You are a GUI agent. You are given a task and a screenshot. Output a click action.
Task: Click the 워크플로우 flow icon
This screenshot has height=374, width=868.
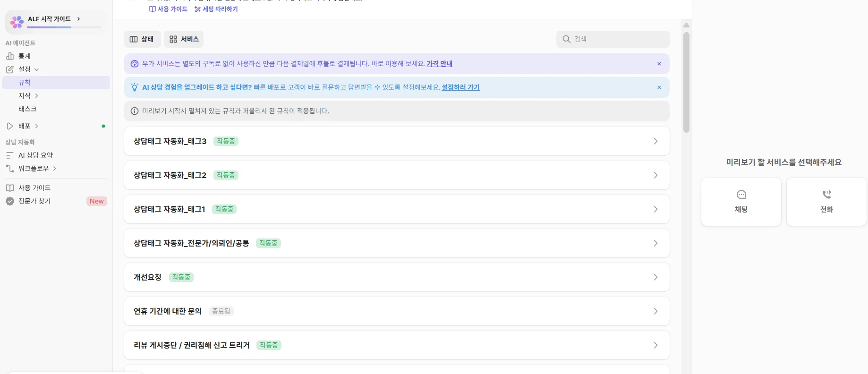pos(10,169)
